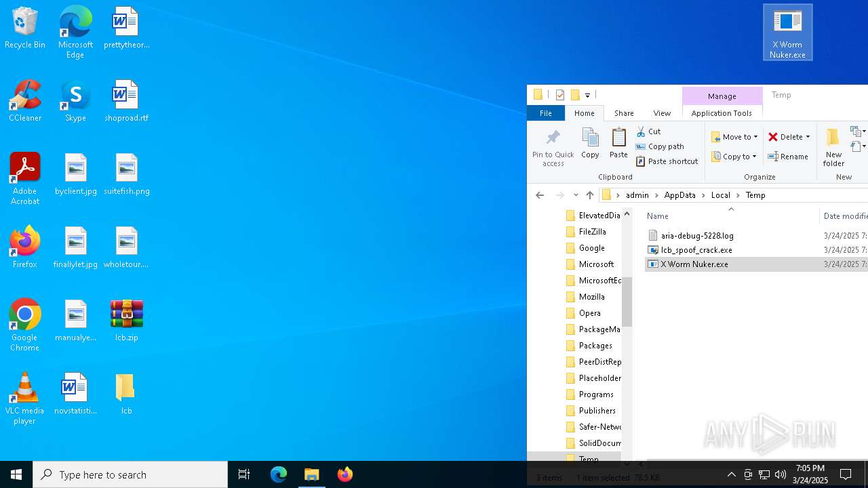Select the CCleaner desktop shortcut

point(25,101)
